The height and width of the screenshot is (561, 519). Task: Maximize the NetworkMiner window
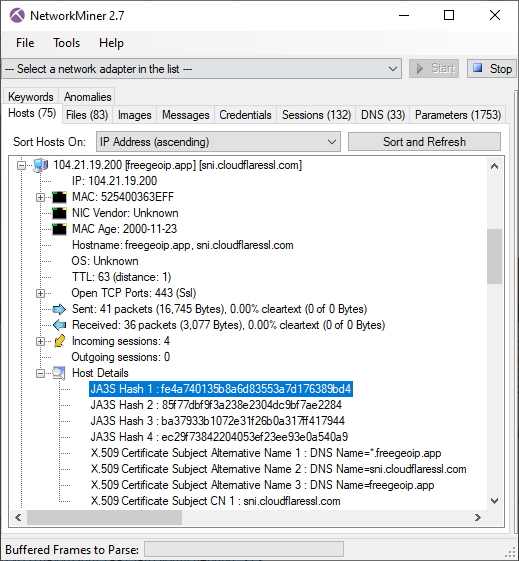coord(449,15)
